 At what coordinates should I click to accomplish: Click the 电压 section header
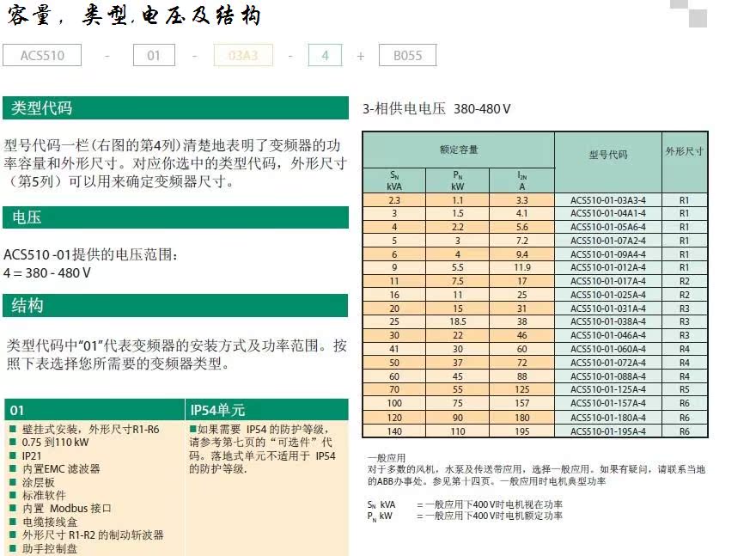click(x=175, y=217)
